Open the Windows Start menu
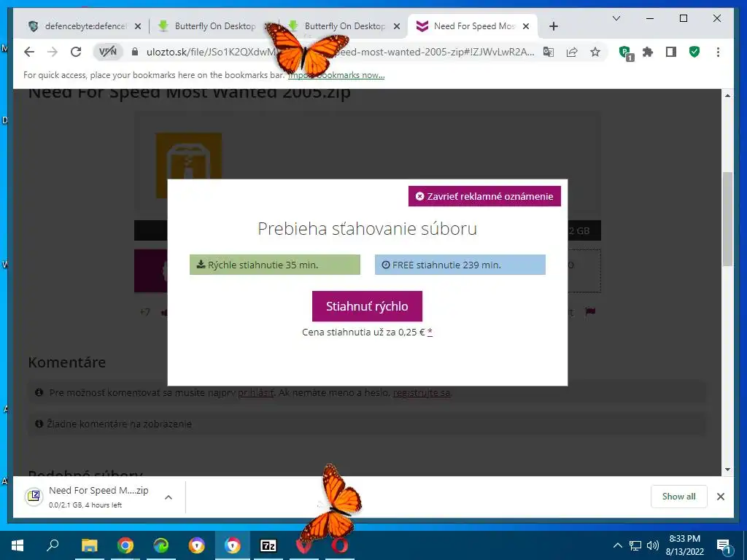This screenshot has width=747, height=560. [x=18, y=545]
